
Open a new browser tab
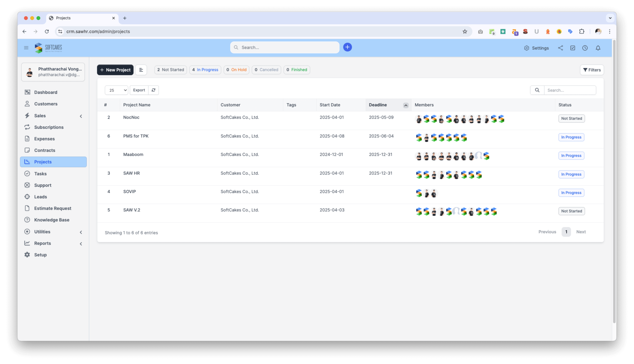(x=124, y=18)
